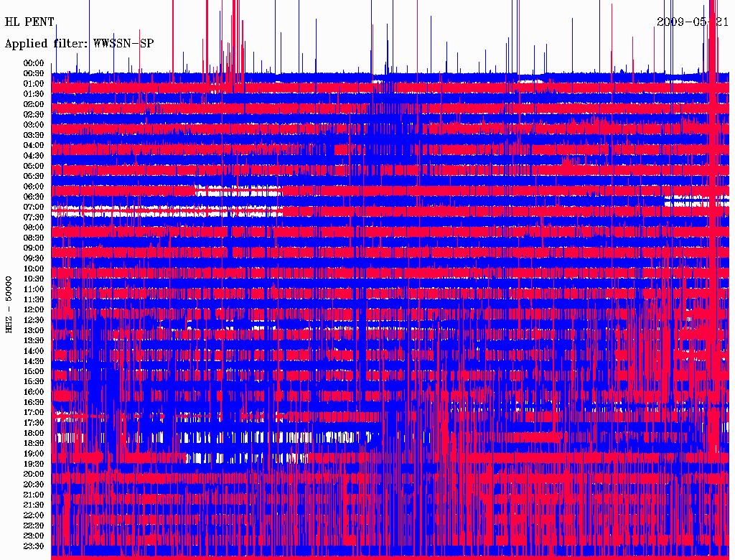735x560 pixels.
Task: Click the 04:30 time label
Action: (x=34, y=156)
